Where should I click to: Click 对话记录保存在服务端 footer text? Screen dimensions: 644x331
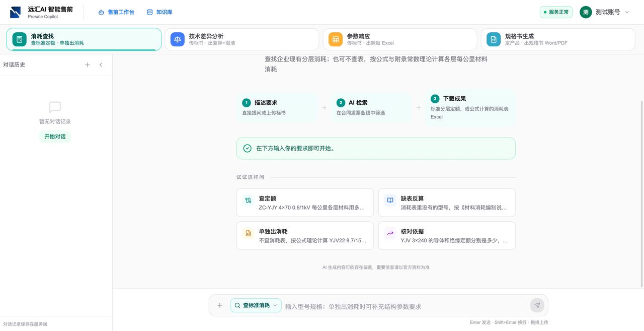pyautogui.click(x=25, y=324)
